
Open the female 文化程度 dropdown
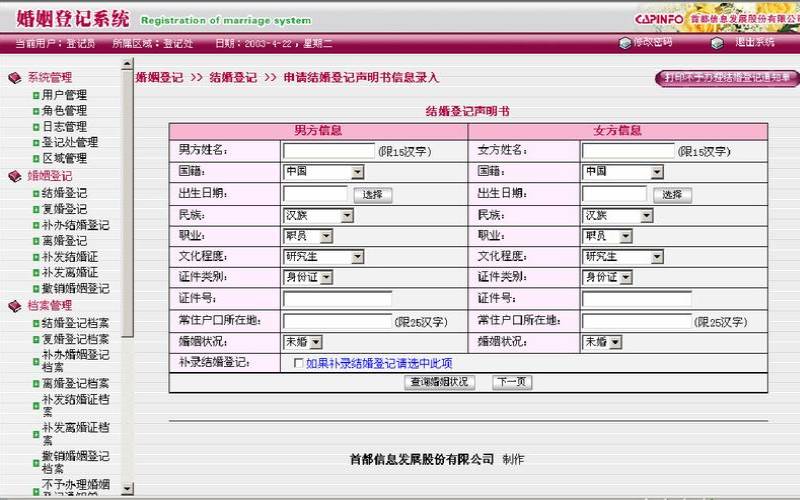[622, 257]
